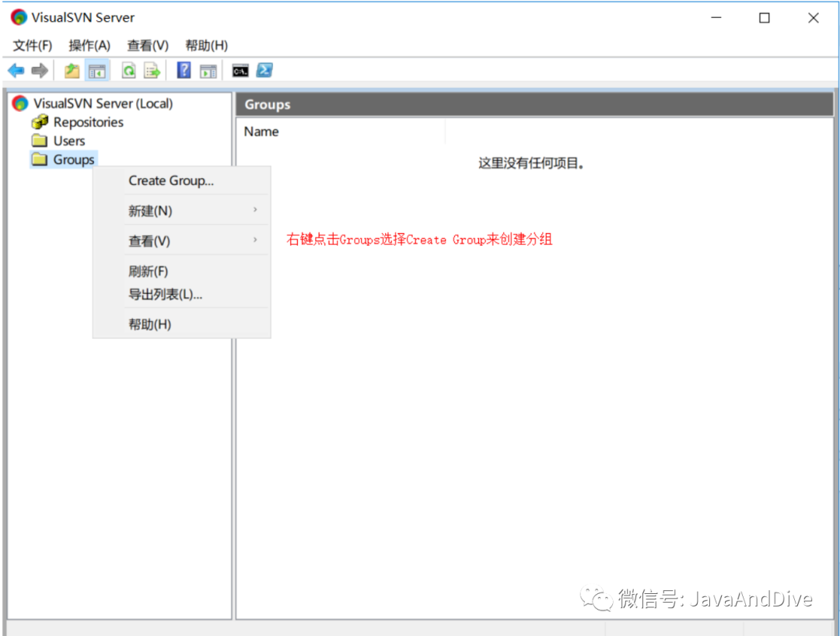Open the PowerShell toolbar icon
This screenshot has width=840, height=636.
point(264,70)
